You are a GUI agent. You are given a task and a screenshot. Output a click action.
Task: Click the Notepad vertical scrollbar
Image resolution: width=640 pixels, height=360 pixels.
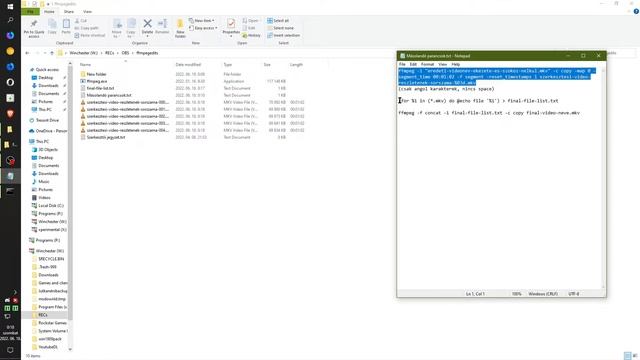(x=604, y=178)
